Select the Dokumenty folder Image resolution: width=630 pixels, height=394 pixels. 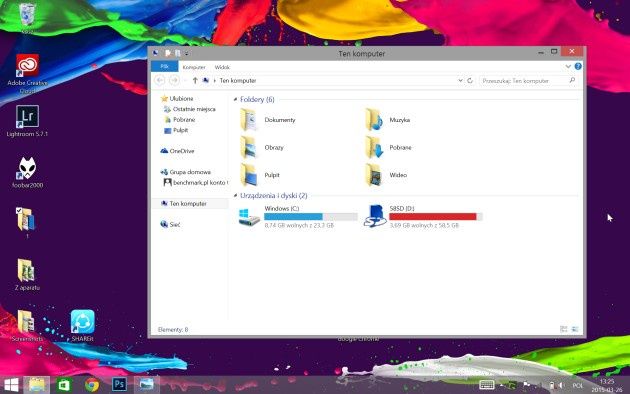click(268, 120)
